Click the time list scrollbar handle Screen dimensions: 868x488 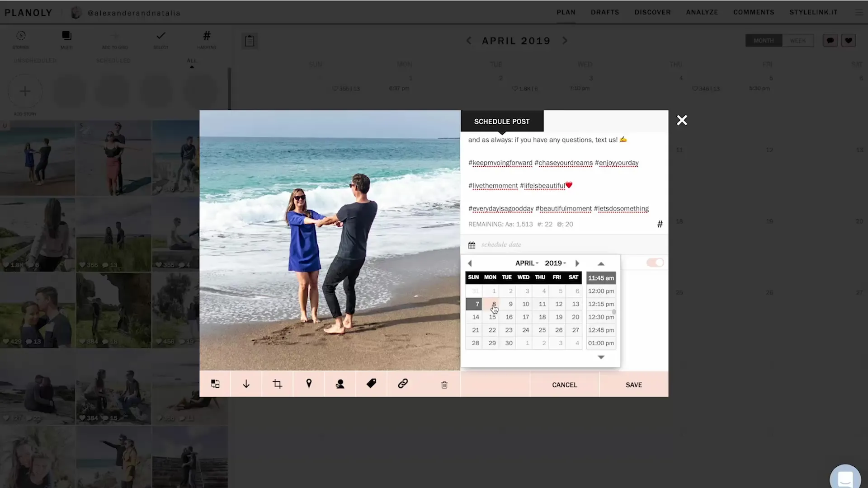(614, 312)
